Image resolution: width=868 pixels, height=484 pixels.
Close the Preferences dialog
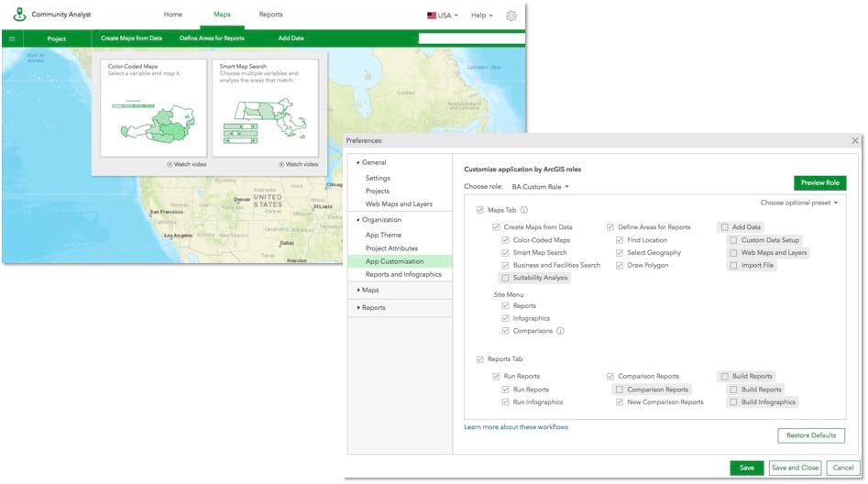(x=855, y=140)
